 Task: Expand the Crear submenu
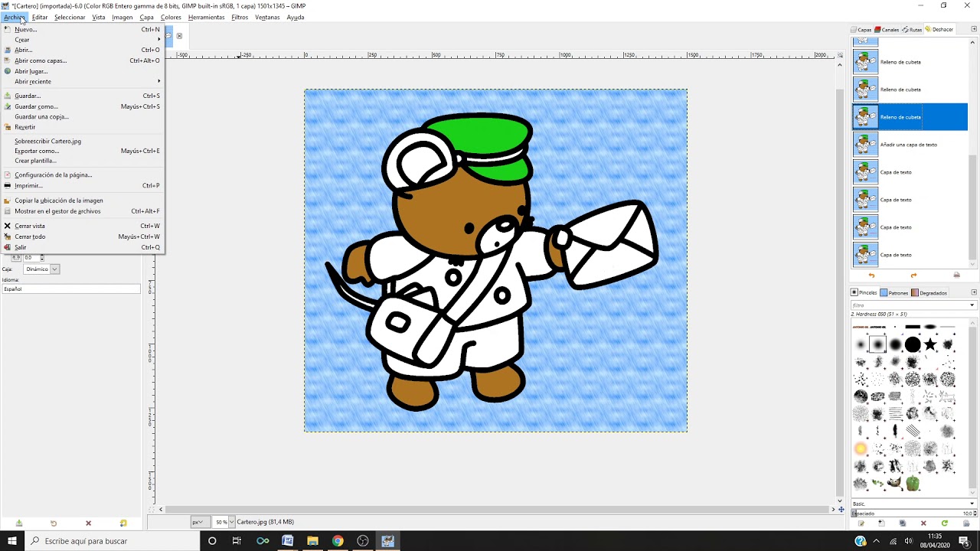click(83, 40)
